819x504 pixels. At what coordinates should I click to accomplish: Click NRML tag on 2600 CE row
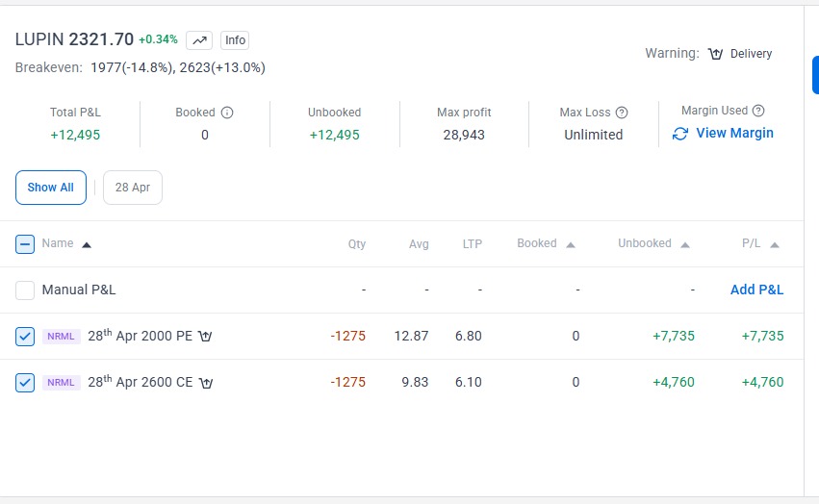(x=61, y=383)
